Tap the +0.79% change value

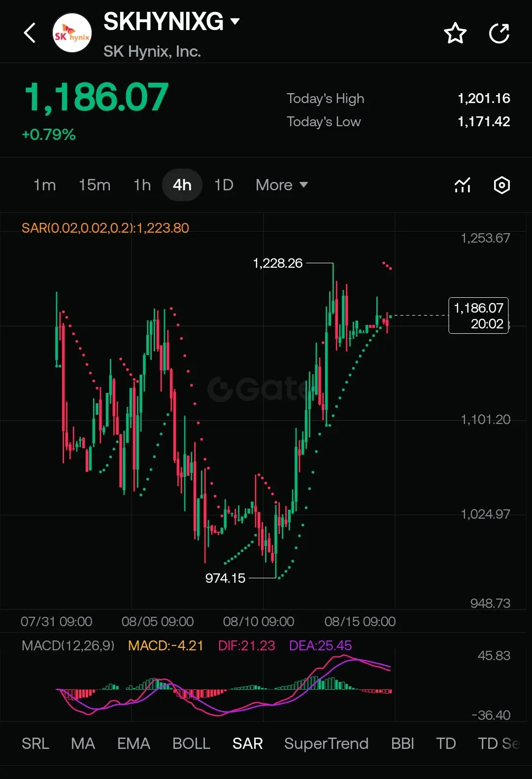49,135
